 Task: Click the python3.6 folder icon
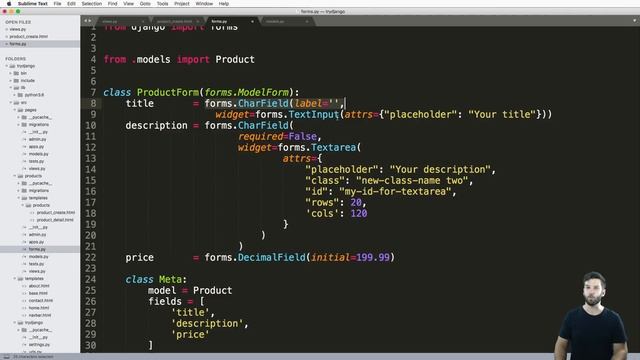point(20,95)
